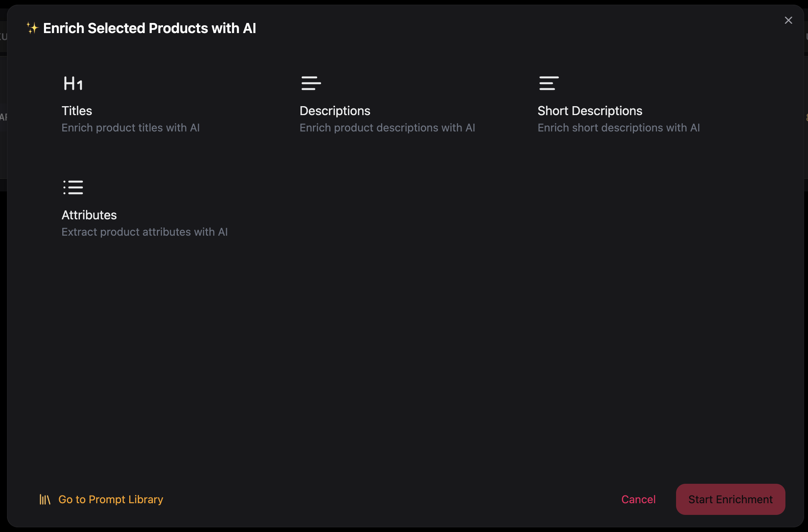Click 'Enrich product descriptions with AI' text
Viewport: 808px width, 532px height.
[x=387, y=128]
